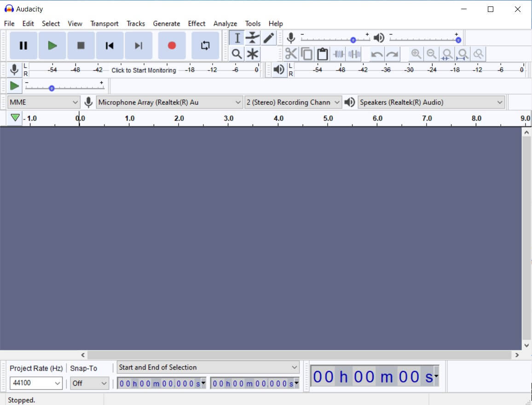Choose the Zoom magnifier tool
Image resolution: width=532 pixels, height=405 pixels.
[x=237, y=54]
